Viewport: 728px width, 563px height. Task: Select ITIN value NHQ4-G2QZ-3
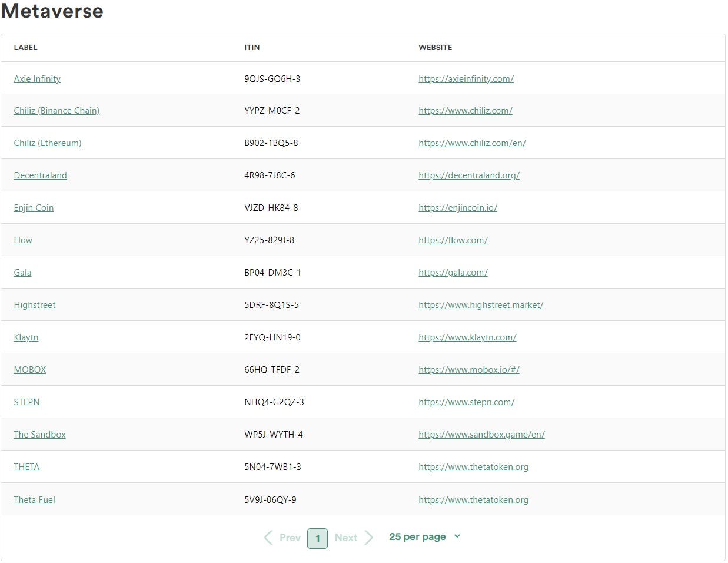[x=274, y=402]
